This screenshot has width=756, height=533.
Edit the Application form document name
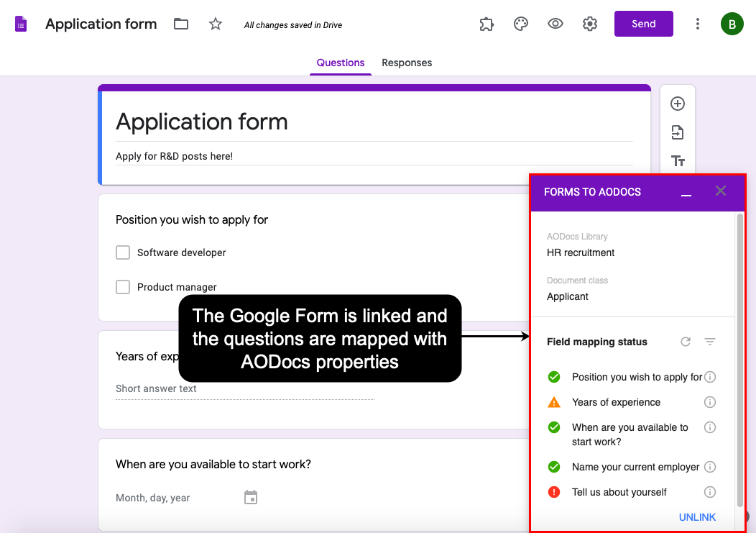coord(101,24)
